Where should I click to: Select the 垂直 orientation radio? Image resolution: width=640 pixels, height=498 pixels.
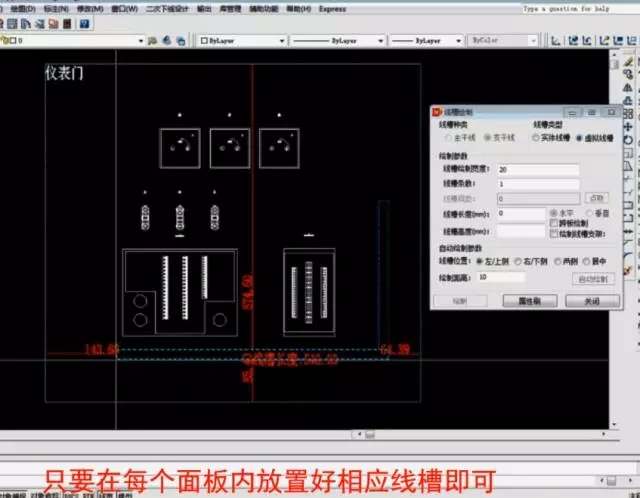(589, 213)
